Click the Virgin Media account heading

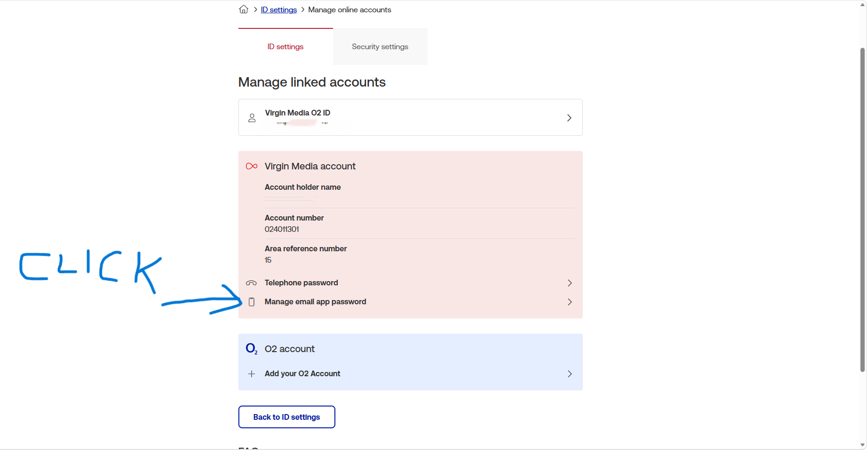[x=310, y=166]
